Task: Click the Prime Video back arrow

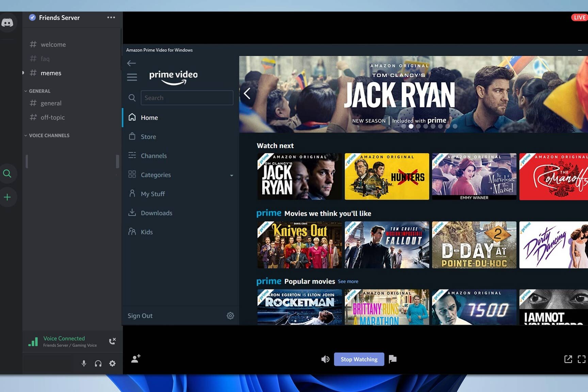Action: point(131,63)
